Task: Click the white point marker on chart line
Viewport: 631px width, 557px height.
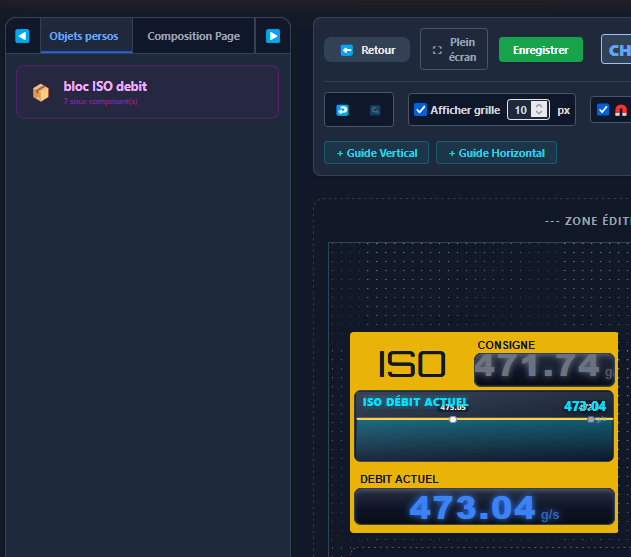Action: pos(453,419)
